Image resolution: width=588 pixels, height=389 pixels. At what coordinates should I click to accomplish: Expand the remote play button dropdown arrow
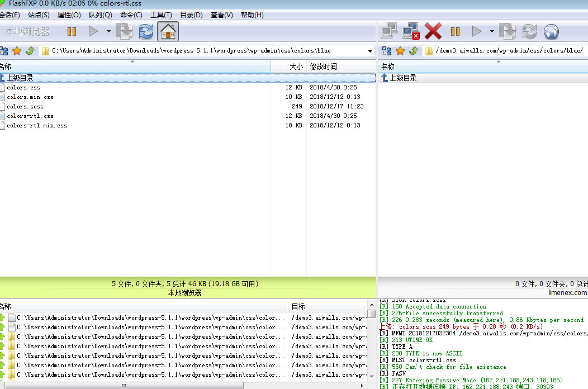click(492, 32)
